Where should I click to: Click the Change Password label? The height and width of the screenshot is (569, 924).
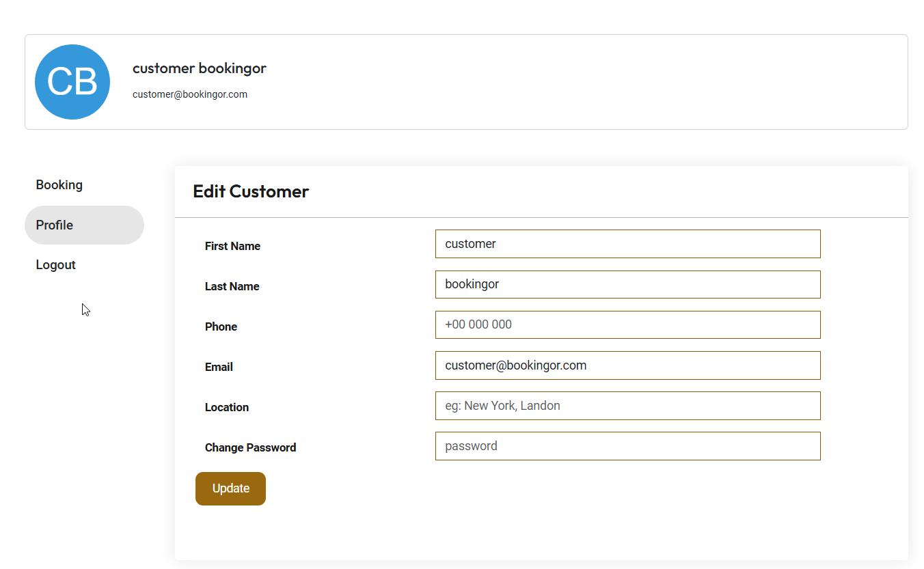click(x=250, y=447)
